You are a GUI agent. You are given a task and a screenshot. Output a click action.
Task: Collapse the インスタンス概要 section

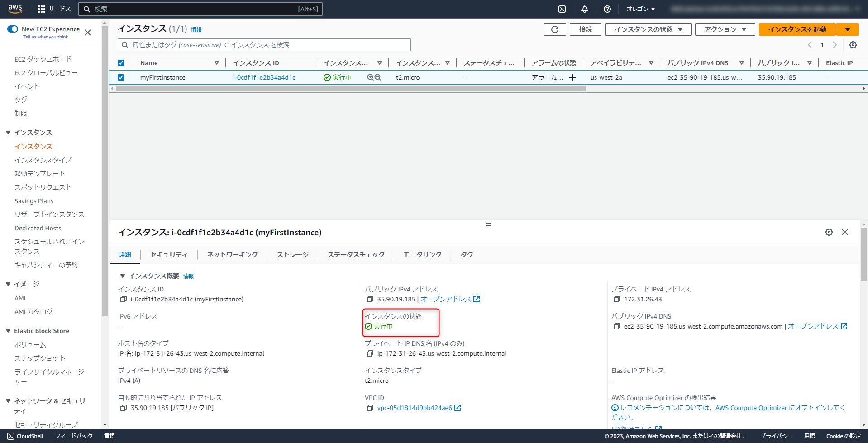coord(122,276)
